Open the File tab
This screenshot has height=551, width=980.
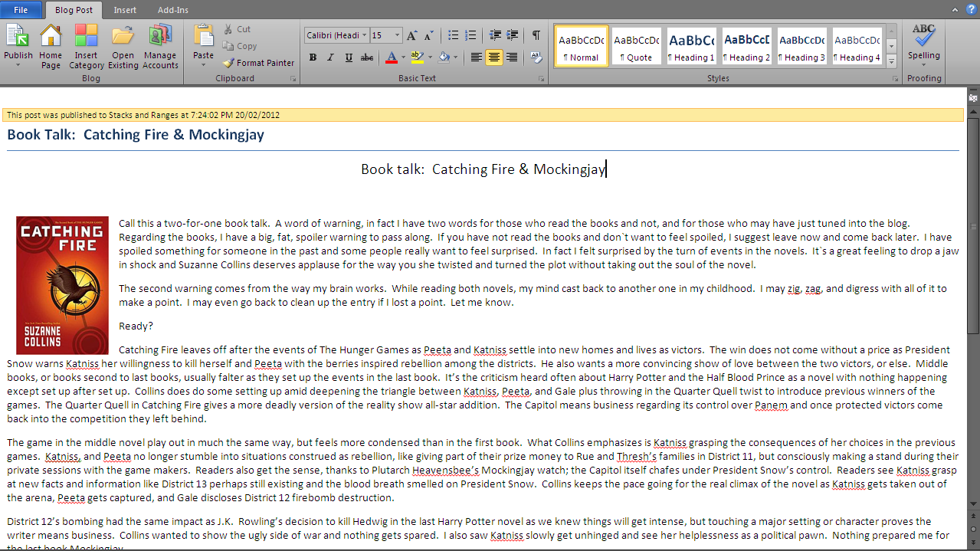point(21,10)
